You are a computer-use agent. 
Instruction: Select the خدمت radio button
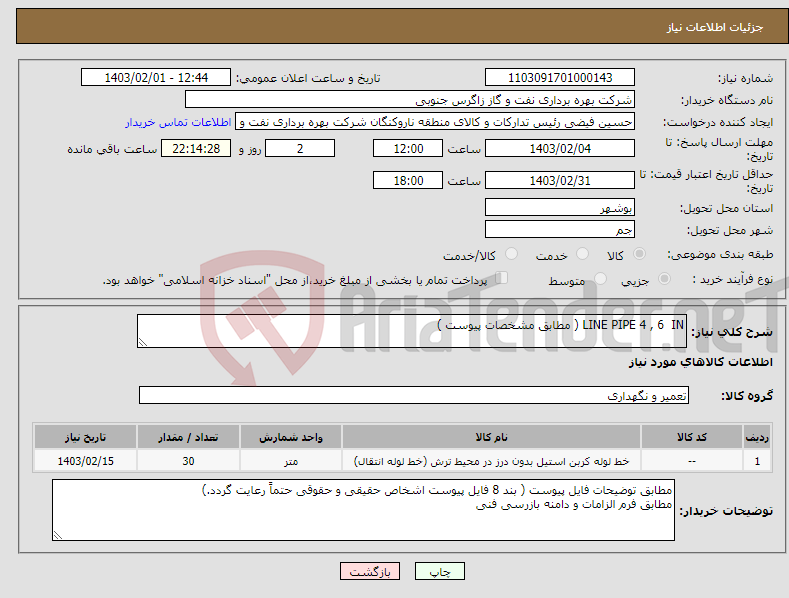point(582,254)
